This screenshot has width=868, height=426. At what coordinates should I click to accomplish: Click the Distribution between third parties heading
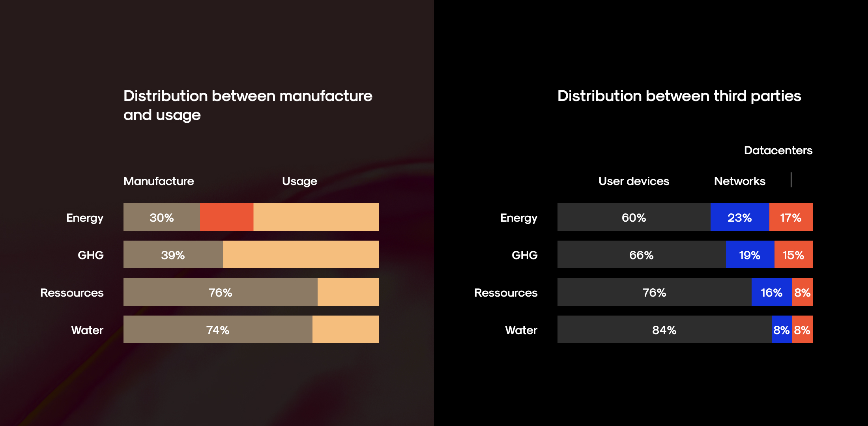click(x=679, y=96)
